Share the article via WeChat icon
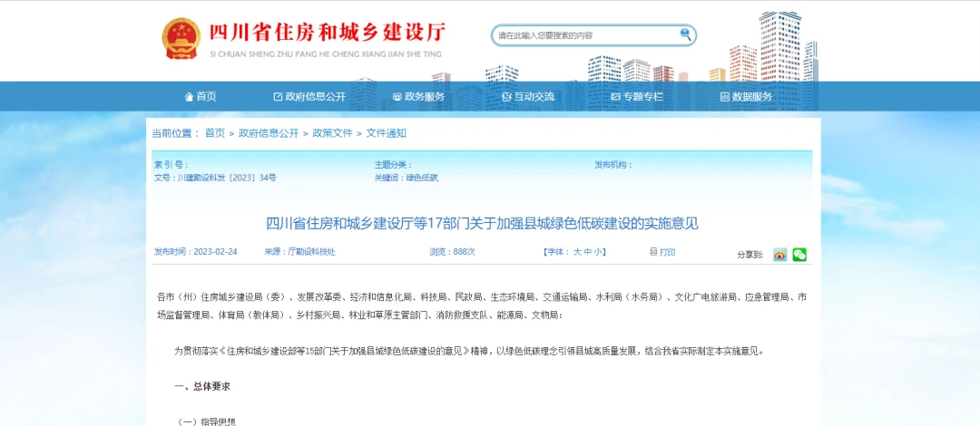980x426 pixels. [799, 255]
